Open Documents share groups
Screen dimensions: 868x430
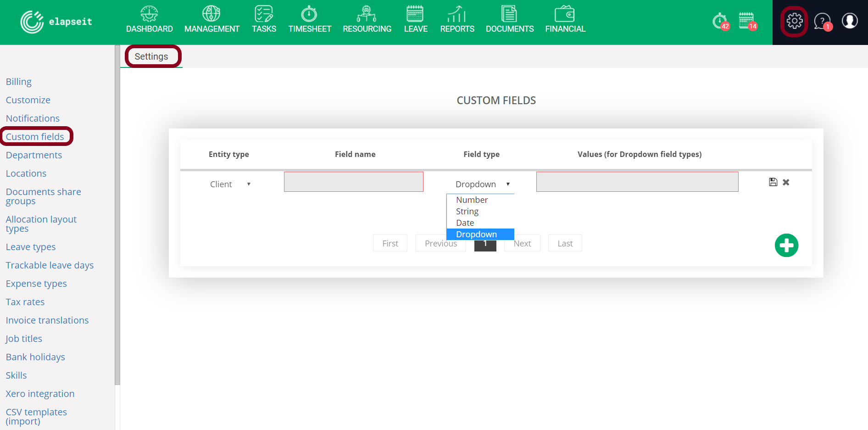click(x=44, y=196)
